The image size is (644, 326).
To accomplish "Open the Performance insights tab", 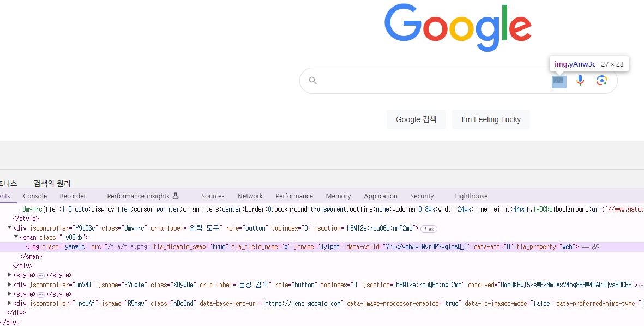I will point(139,196).
